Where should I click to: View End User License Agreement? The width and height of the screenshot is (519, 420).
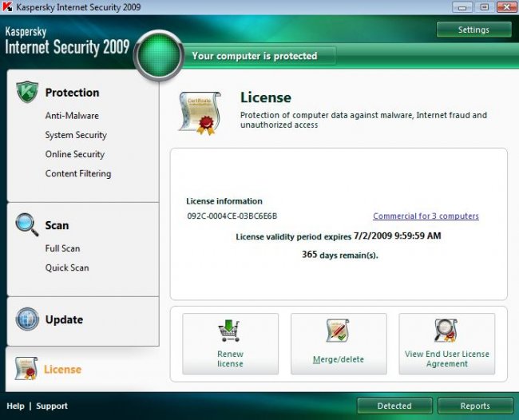[x=447, y=344]
